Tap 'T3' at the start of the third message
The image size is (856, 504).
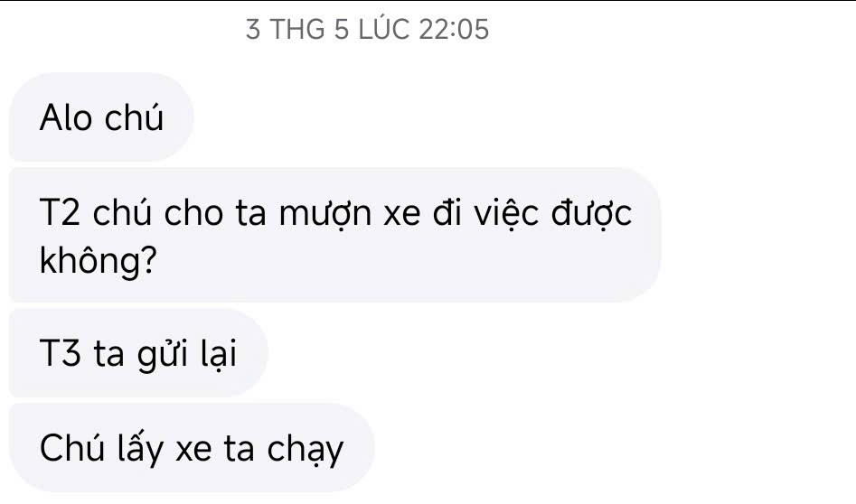tap(60, 353)
